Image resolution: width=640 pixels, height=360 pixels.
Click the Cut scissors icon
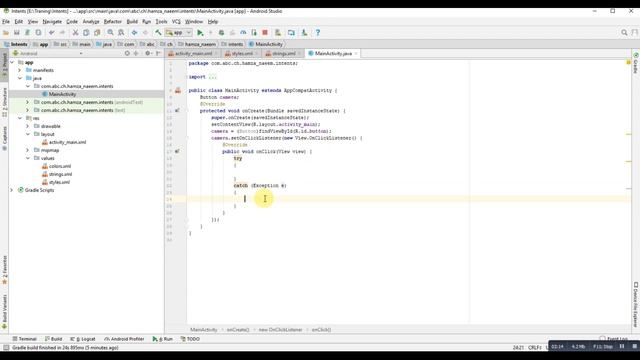click(76, 33)
